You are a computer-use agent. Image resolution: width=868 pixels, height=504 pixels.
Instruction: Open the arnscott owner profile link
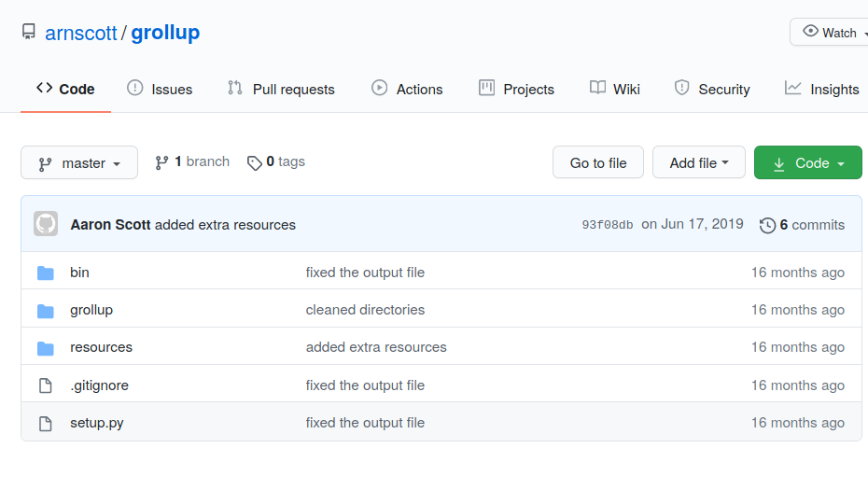tap(81, 34)
